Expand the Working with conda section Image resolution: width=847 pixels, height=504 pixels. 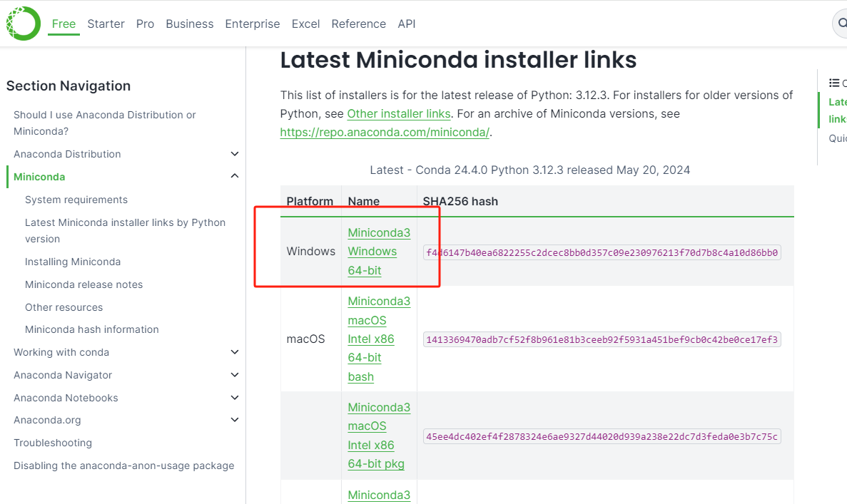click(x=235, y=351)
